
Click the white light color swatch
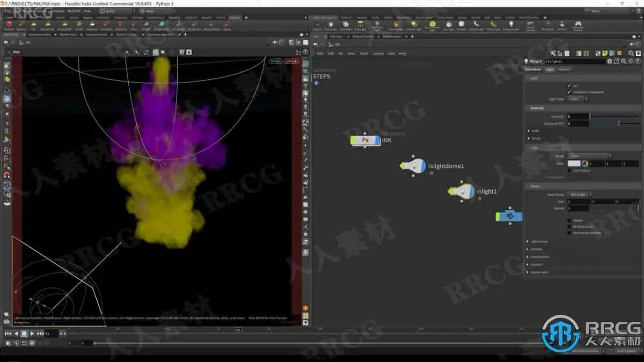[574, 163]
